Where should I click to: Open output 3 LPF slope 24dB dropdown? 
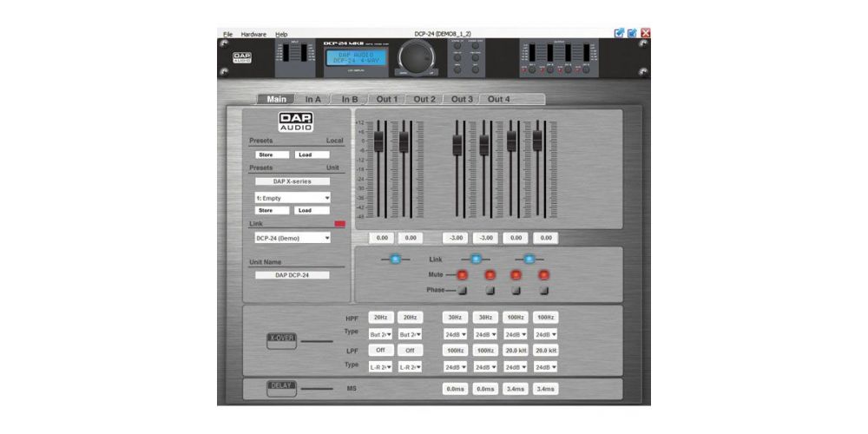click(516, 367)
